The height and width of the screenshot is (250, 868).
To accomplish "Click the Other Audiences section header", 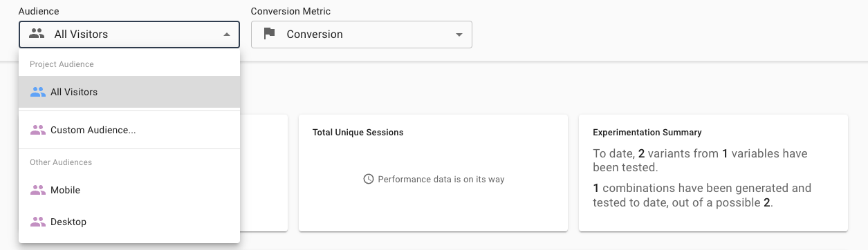I will [x=61, y=162].
